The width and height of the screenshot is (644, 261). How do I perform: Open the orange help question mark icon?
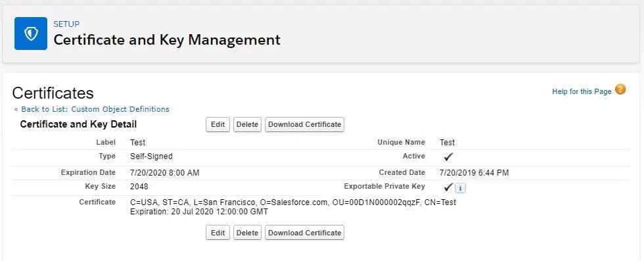(x=620, y=89)
